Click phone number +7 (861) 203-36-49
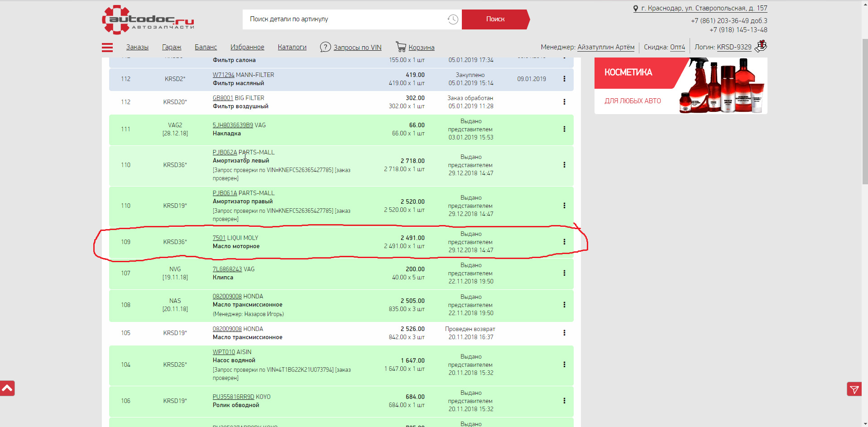Viewport: 868px width, 427px height. click(729, 21)
